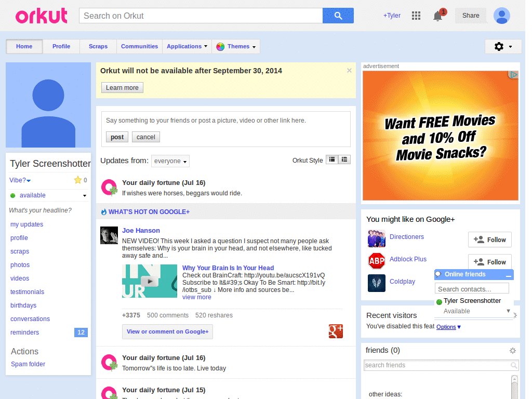
Task: Click View or comment on Google+
Action: pos(168,331)
